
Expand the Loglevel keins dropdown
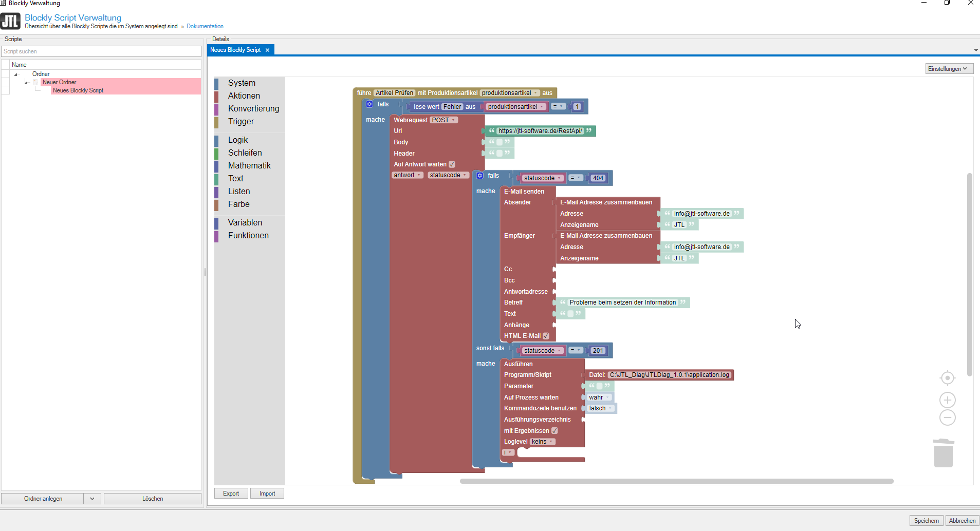[x=543, y=442]
